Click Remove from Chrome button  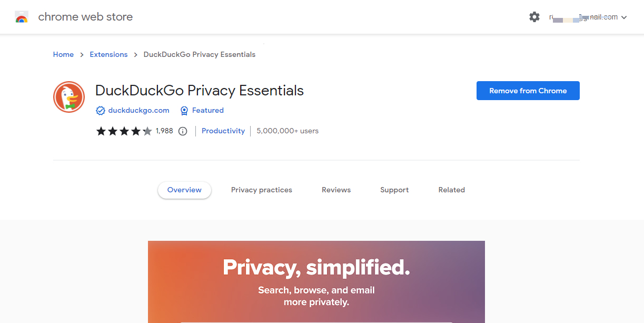click(528, 91)
